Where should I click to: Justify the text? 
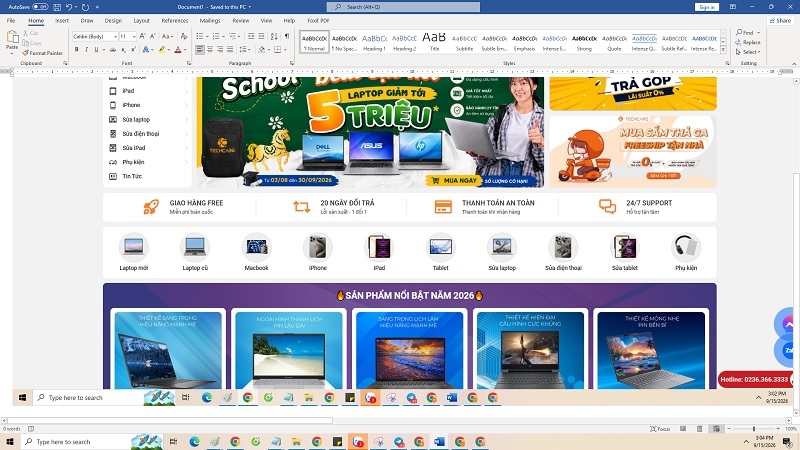point(230,49)
